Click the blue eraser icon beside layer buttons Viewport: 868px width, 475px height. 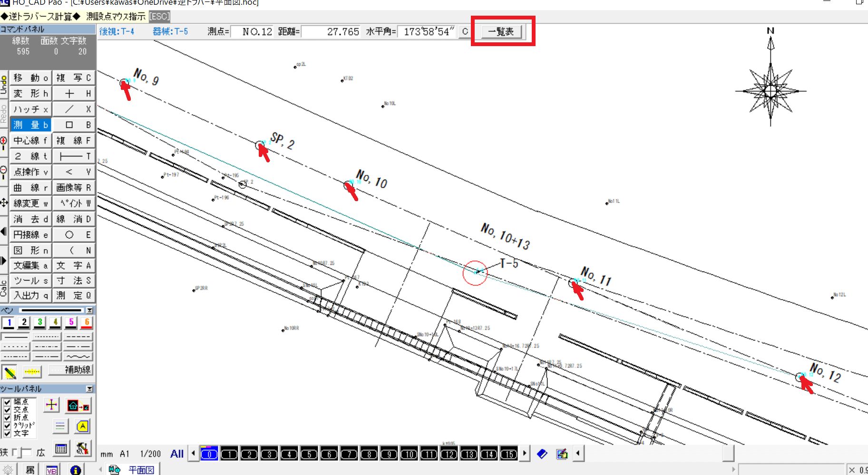[542, 454]
